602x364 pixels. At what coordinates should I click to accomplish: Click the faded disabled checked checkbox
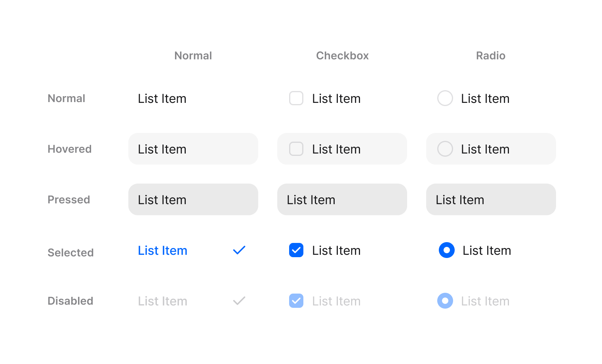(296, 301)
